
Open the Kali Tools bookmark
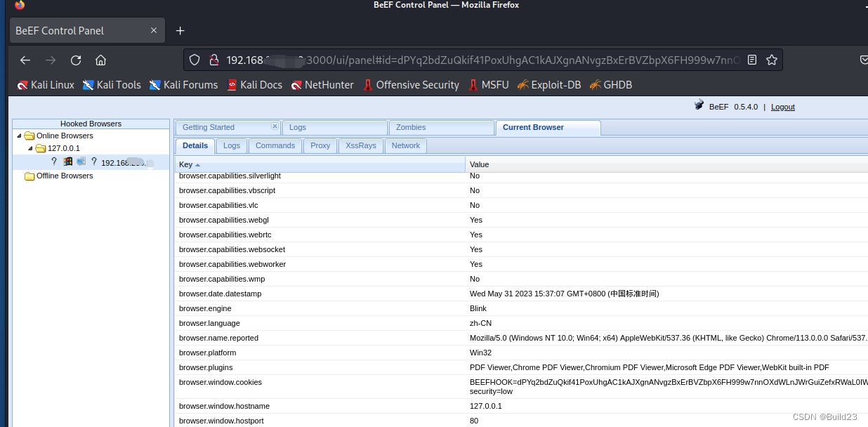[x=112, y=85]
